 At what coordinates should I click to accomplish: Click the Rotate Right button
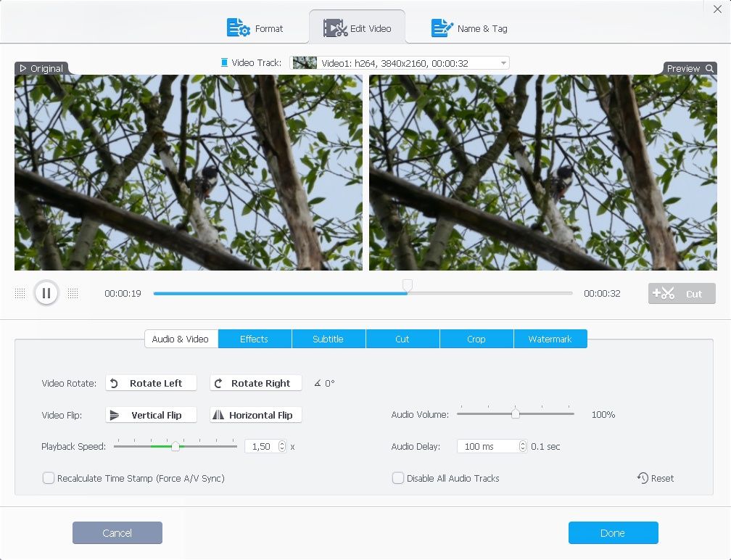255,383
